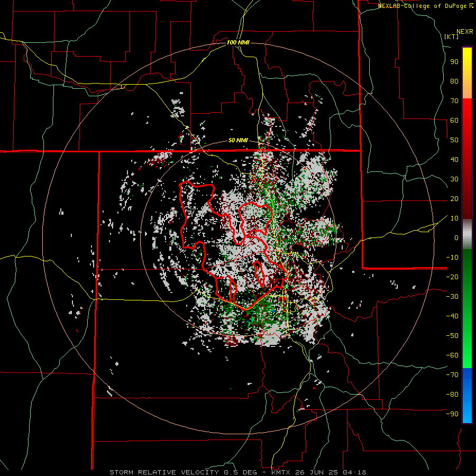Click the 10 value on the velocity scale
Screen dimensions: 476x476
pos(454,218)
